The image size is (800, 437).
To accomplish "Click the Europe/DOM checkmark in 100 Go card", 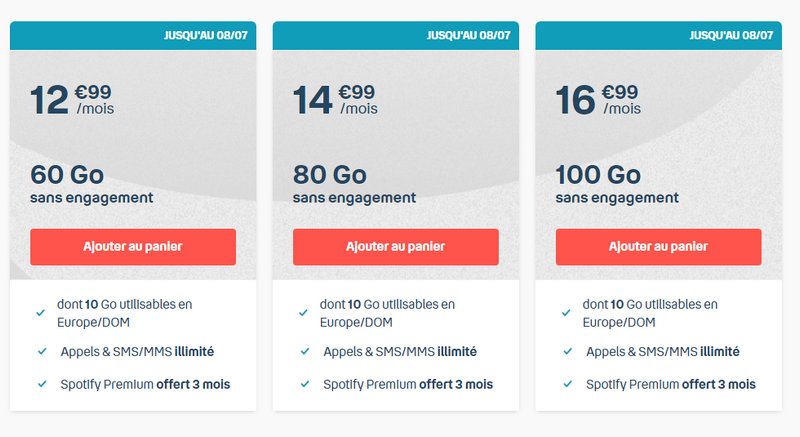I will click(566, 313).
